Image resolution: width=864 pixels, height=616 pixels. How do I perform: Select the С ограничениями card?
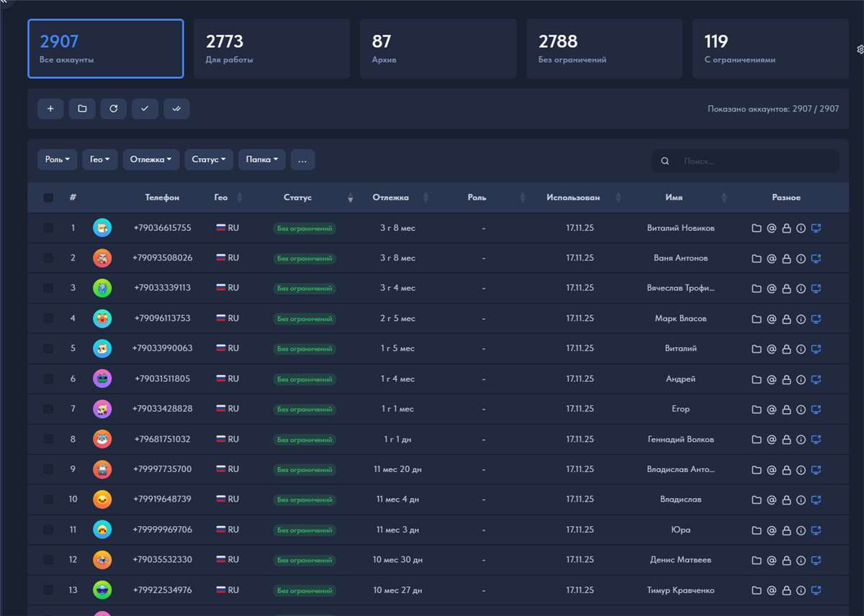pos(770,49)
